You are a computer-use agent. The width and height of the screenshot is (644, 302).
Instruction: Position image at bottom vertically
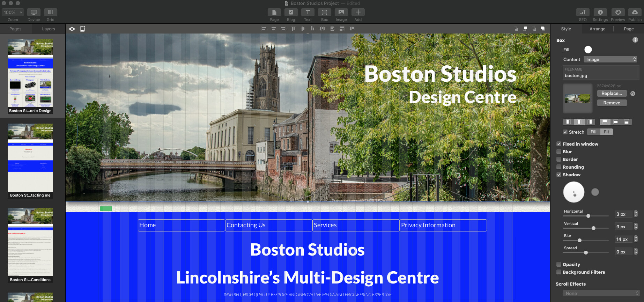pos(627,122)
